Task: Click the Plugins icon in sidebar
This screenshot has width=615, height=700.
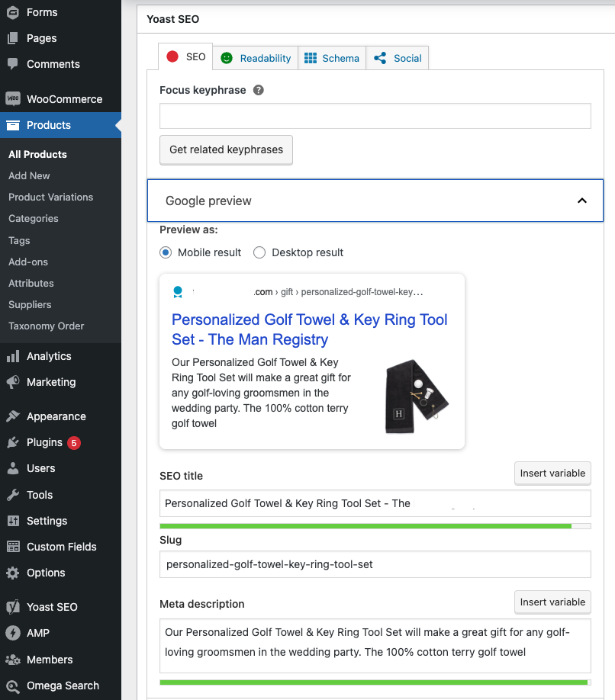Action: click(x=13, y=442)
